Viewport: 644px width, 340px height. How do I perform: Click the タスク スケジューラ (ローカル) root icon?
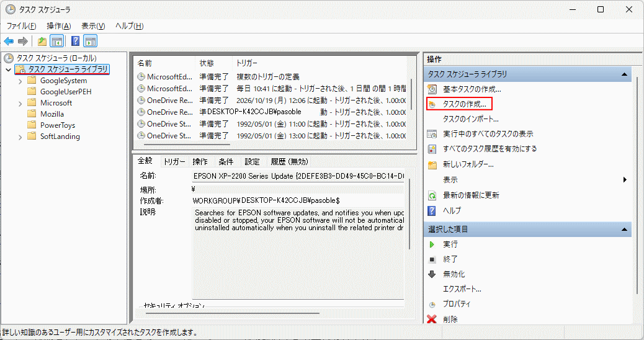pyautogui.click(x=9, y=58)
